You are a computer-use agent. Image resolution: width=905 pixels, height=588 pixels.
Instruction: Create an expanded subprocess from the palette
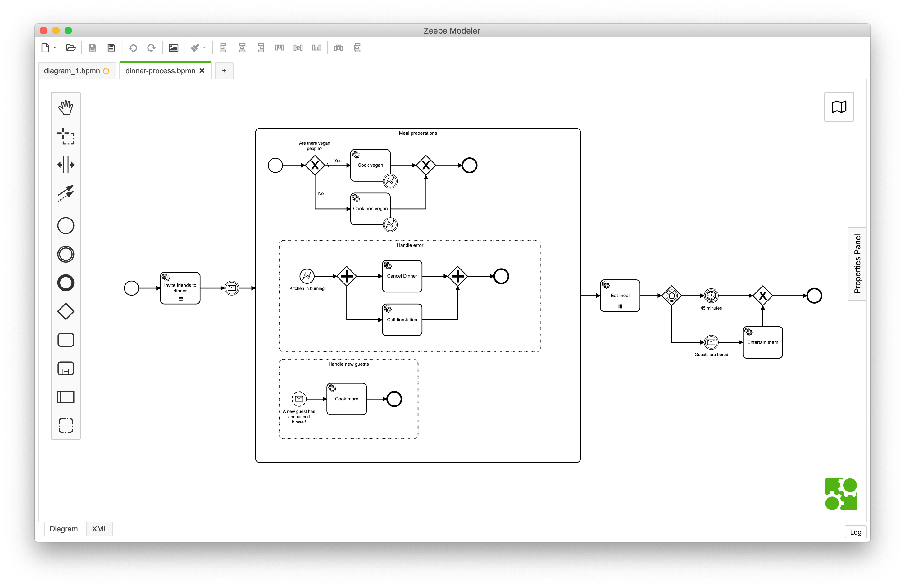[66, 369]
